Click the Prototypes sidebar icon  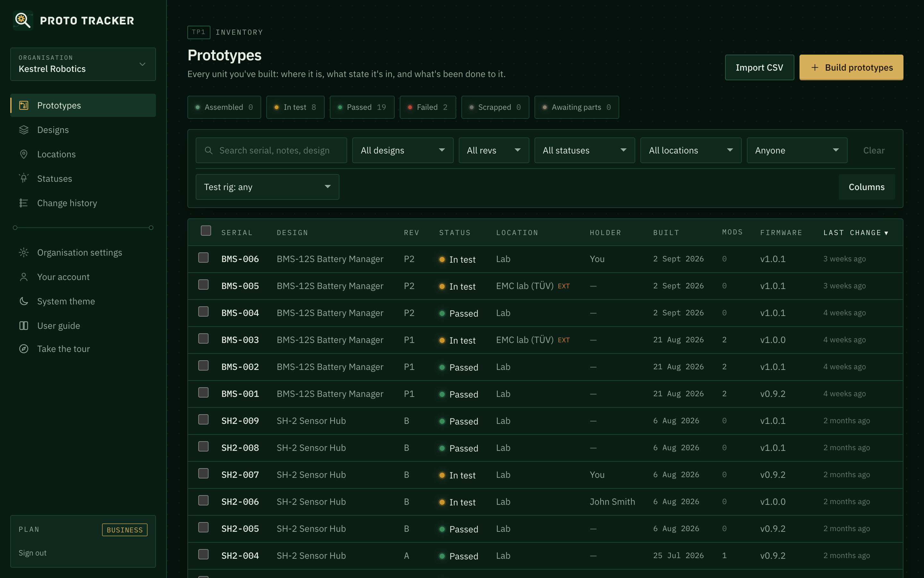[x=24, y=106]
